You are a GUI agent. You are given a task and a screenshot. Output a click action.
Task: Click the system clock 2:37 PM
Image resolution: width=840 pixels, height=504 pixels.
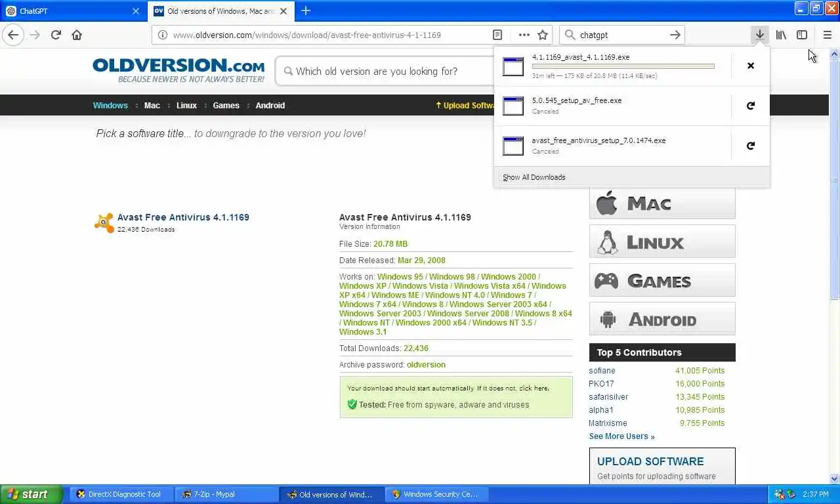815,494
